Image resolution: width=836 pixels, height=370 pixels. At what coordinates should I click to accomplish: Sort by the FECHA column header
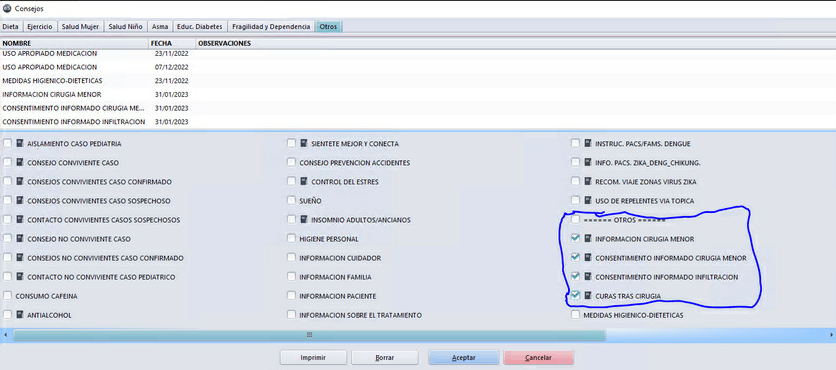(172, 43)
